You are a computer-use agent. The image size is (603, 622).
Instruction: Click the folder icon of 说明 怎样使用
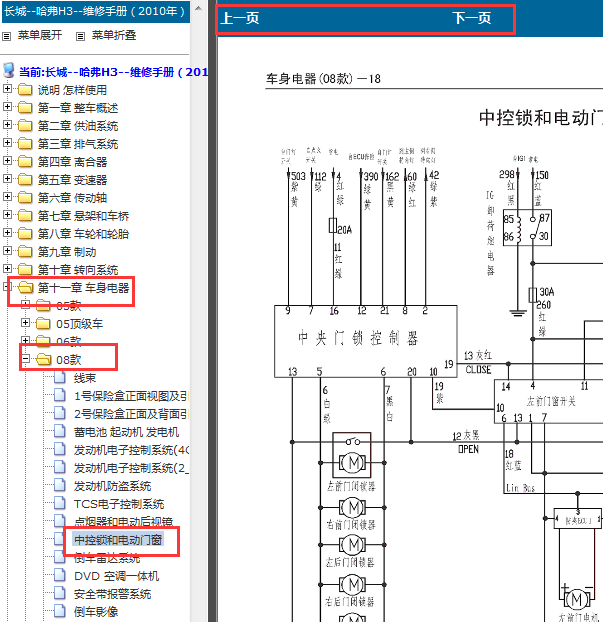(25, 89)
